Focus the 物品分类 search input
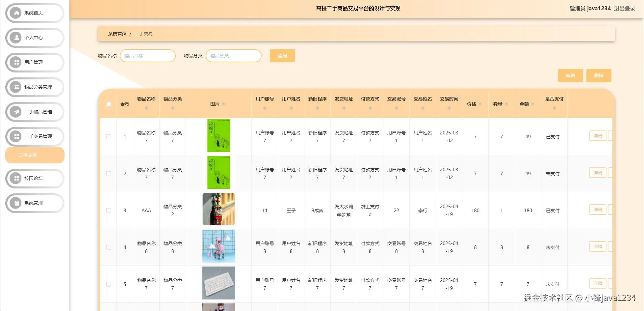This screenshot has width=644, height=311. pos(234,56)
